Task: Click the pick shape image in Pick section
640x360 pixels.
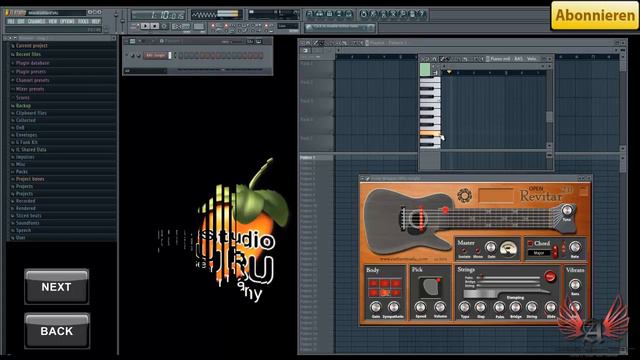Action: click(431, 287)
